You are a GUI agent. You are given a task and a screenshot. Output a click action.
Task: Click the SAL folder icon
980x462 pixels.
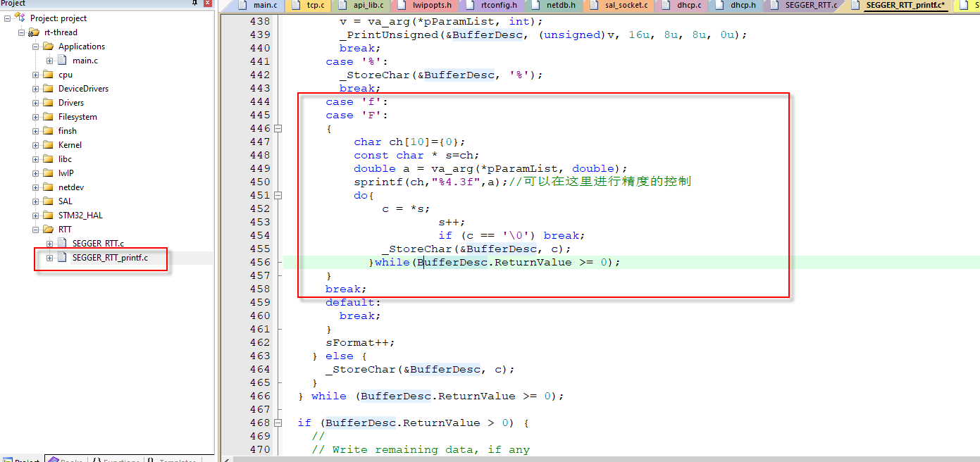point(48,201)
